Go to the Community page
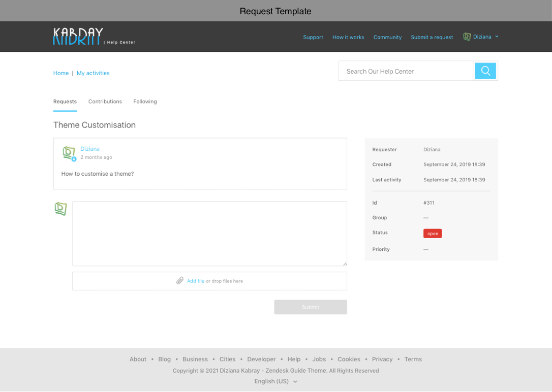This screenshot has height=392, width=552. click(x=387, y=37)
